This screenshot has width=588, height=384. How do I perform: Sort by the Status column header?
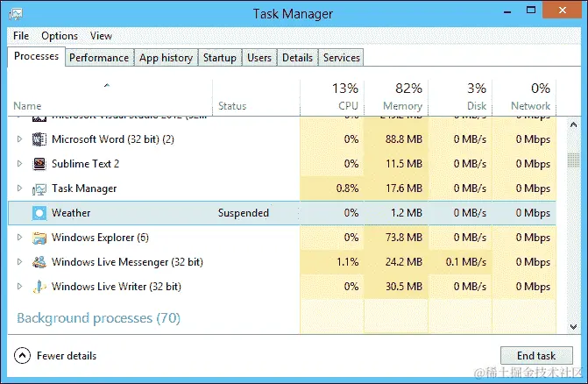pyautogui.click(x=256, y=97)
